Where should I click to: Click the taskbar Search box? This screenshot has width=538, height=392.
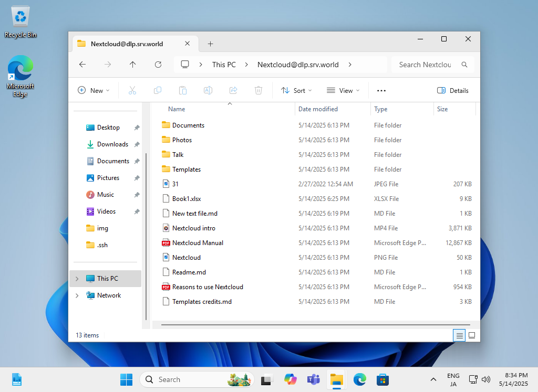[197, 379]
